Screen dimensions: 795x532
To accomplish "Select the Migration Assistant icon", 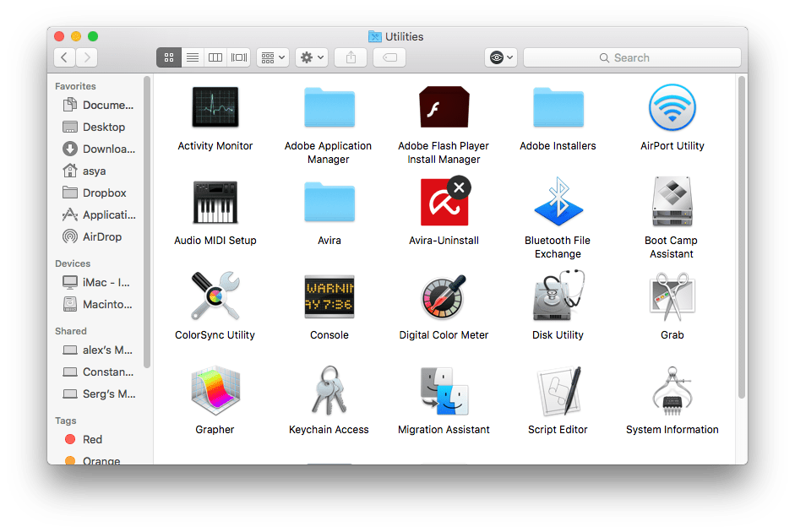I will click(444, 391).
